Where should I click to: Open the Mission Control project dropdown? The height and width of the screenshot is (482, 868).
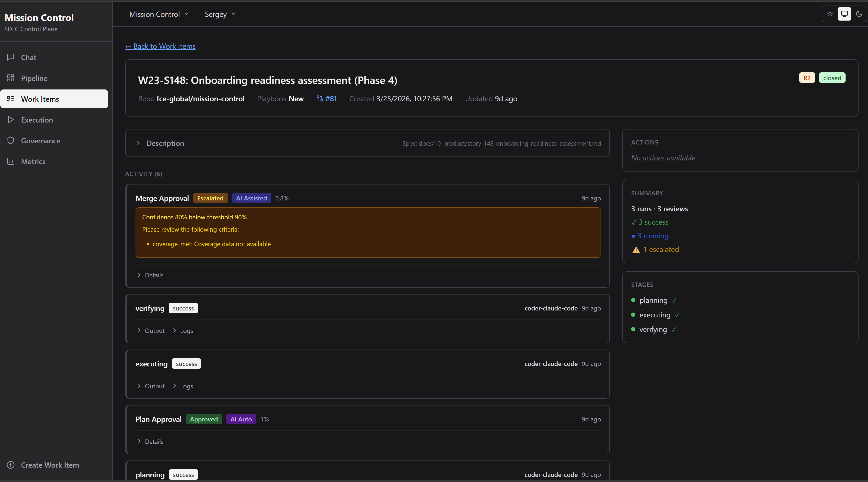coord(159,14)
